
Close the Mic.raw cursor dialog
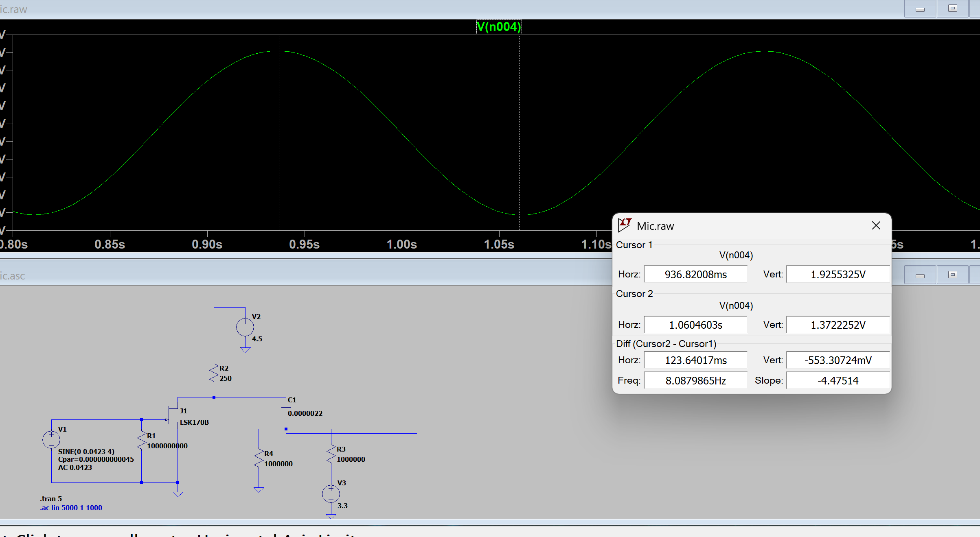[876, 225]
